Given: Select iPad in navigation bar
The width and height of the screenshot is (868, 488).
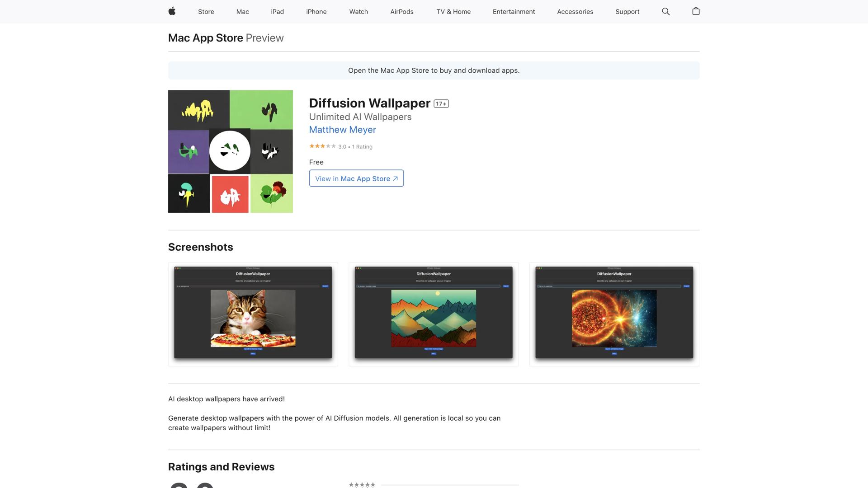Looking at the screenshot, I should pos(277,12).
